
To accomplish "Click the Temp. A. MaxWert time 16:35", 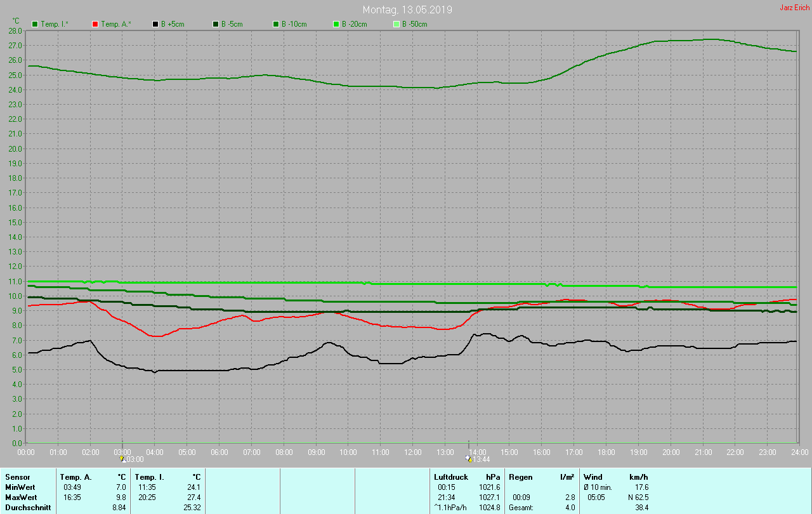I will 72,498.
